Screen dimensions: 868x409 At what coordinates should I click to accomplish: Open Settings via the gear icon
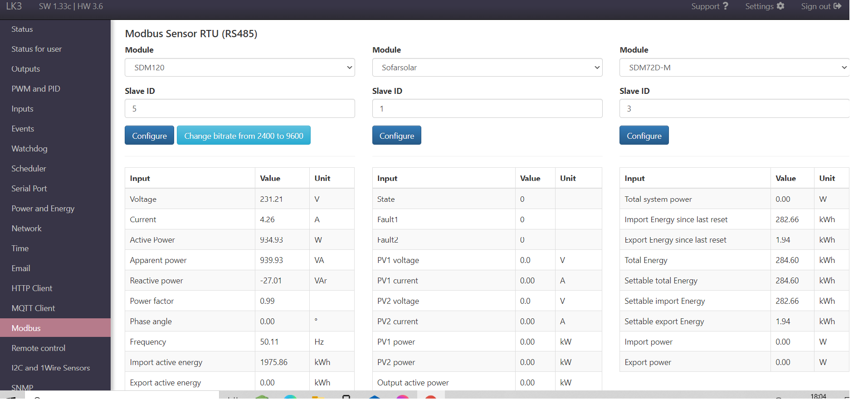[780, 6]
